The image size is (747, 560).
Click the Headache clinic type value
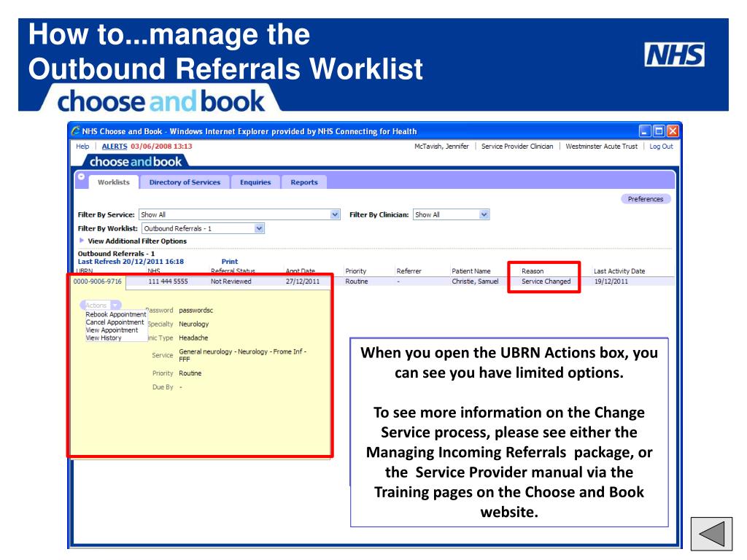[x=193, y=338]
